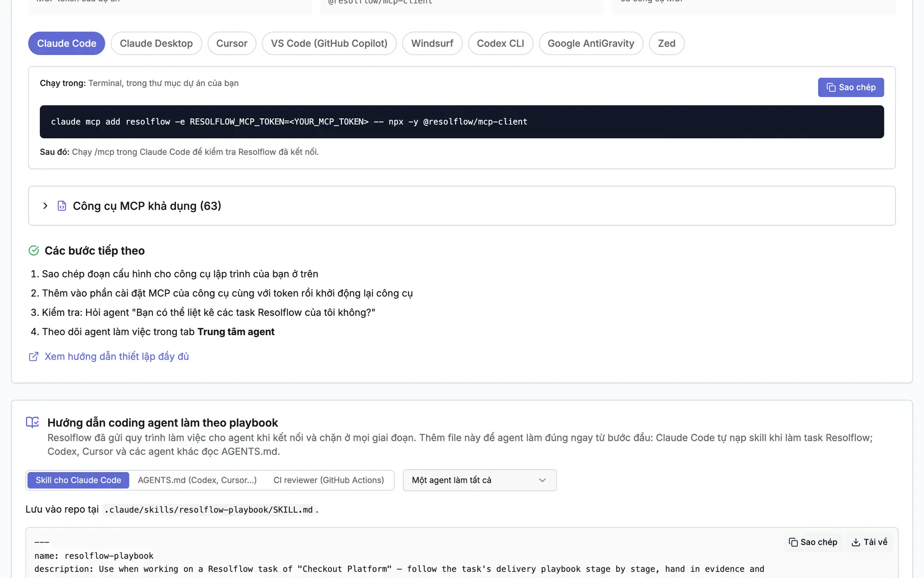The height and width of the screenshot is (578, 924).
Task: Click the 'Sau đó:' instruction line
Action: (179, 152)
